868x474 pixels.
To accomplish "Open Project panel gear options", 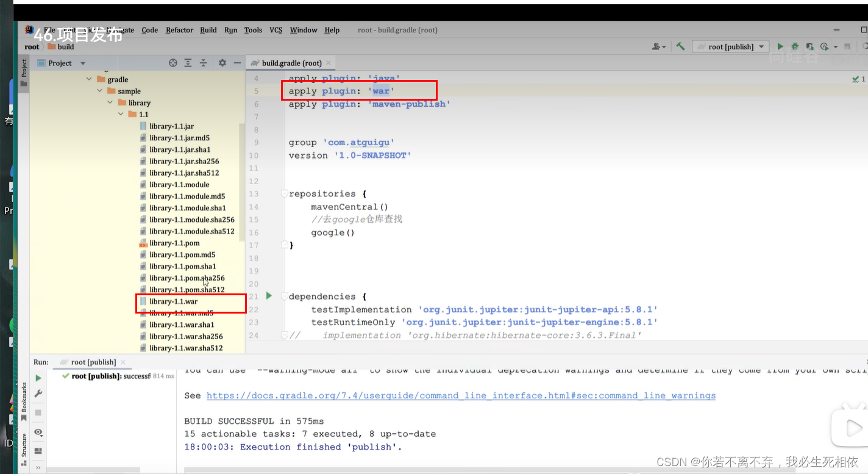I will tap(222, 63).
